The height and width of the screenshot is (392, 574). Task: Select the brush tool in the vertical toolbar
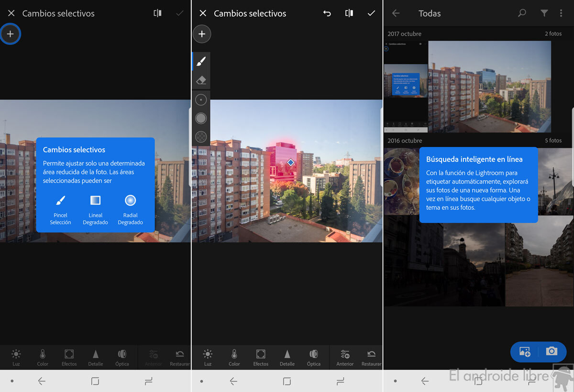(201, 62)
